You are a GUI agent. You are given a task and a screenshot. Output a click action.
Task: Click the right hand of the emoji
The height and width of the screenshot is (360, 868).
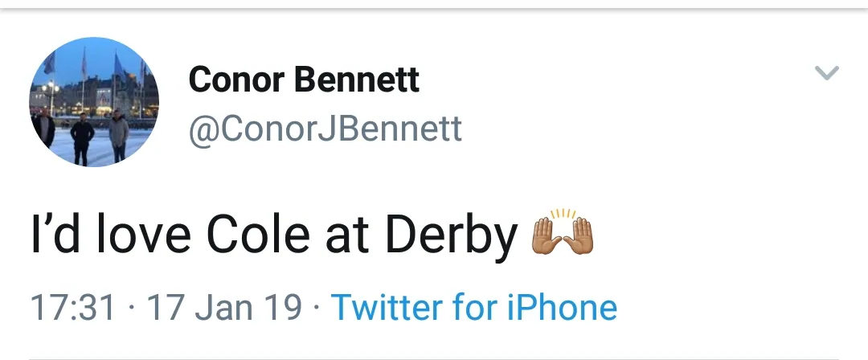pyautogui.click(x=580, y=238)
